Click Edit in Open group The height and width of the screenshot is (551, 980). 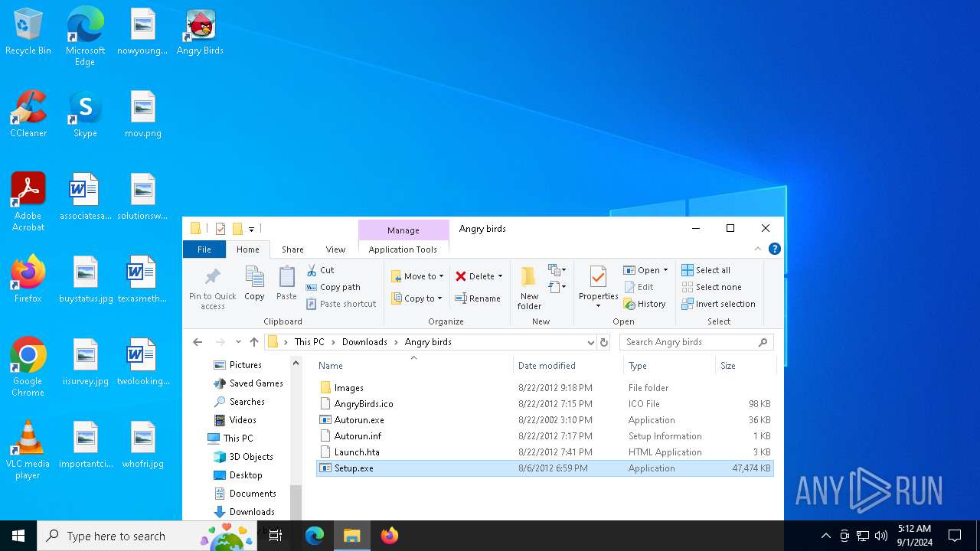tap(639, 287)
